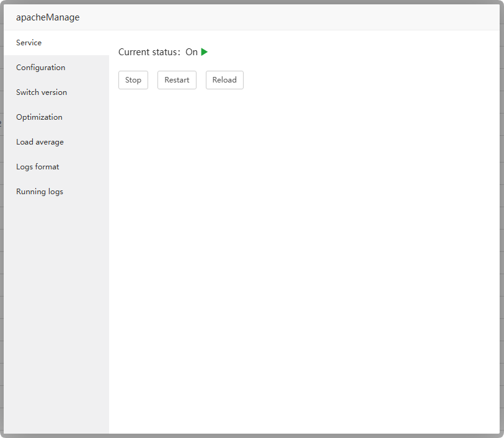
Task: Show the Load average tab
Action: (x=40, y=142)
